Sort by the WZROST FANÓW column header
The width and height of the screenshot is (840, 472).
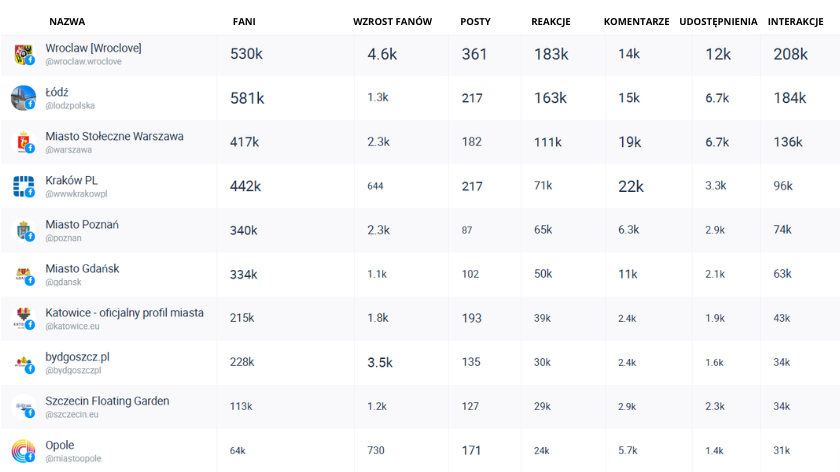click(392, 21)
